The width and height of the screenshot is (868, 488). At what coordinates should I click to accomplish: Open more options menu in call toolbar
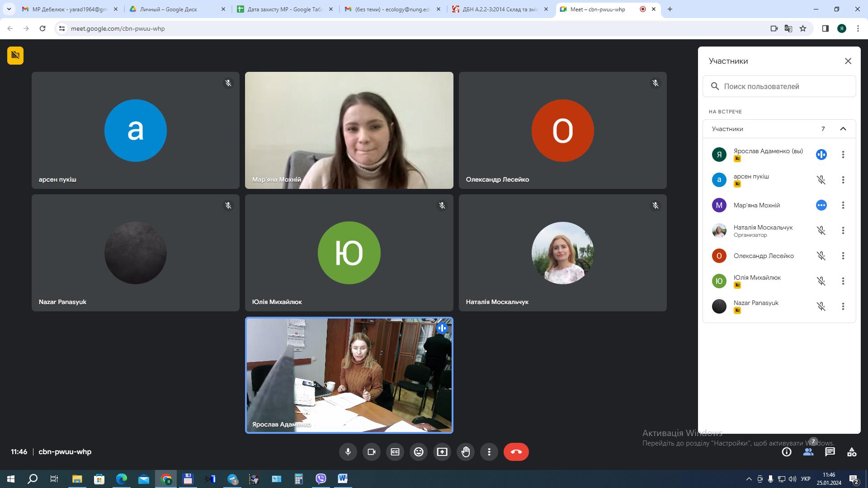(x=489, y=452)
